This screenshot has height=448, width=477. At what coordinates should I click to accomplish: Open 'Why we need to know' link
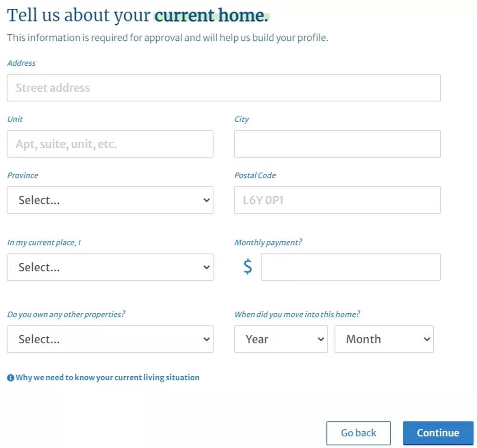coord(108,378)
